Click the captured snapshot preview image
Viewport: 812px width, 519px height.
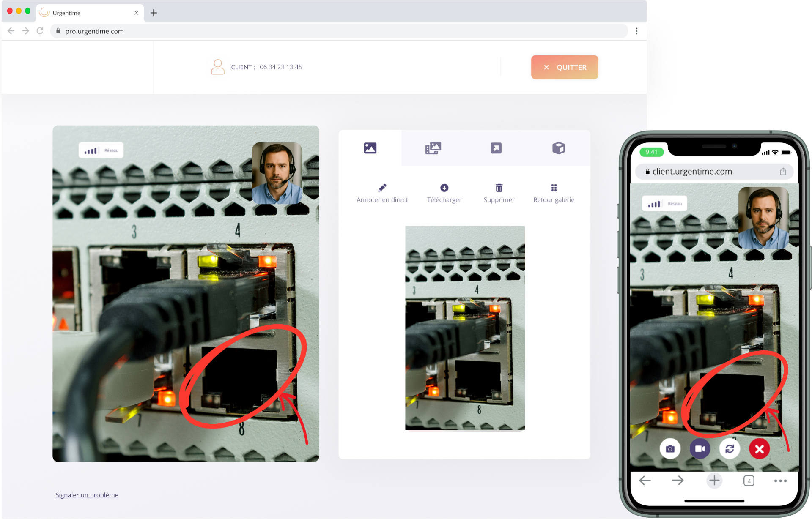coord(465,328)
